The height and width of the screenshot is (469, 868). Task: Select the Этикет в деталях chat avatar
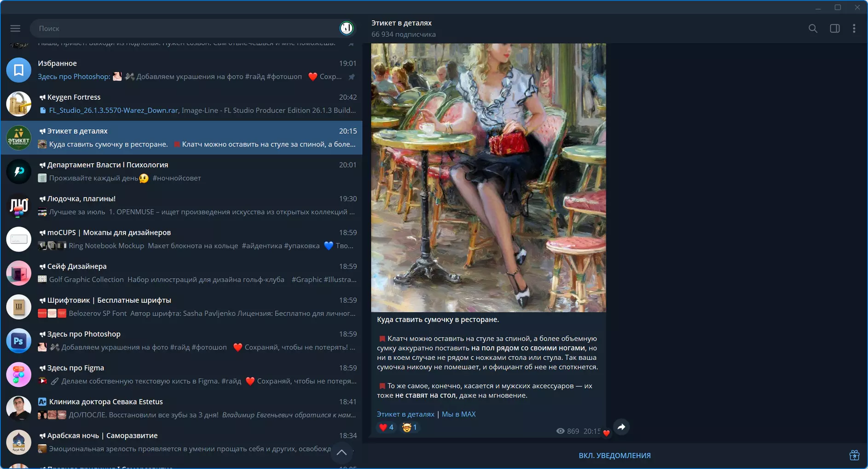pyautogui.click(x=18, y=138)
